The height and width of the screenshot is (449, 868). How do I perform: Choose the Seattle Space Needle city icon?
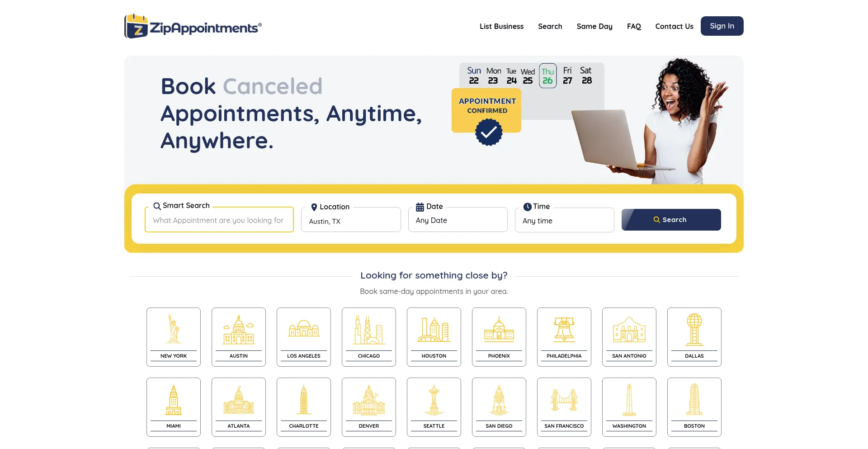click(434, 399)
